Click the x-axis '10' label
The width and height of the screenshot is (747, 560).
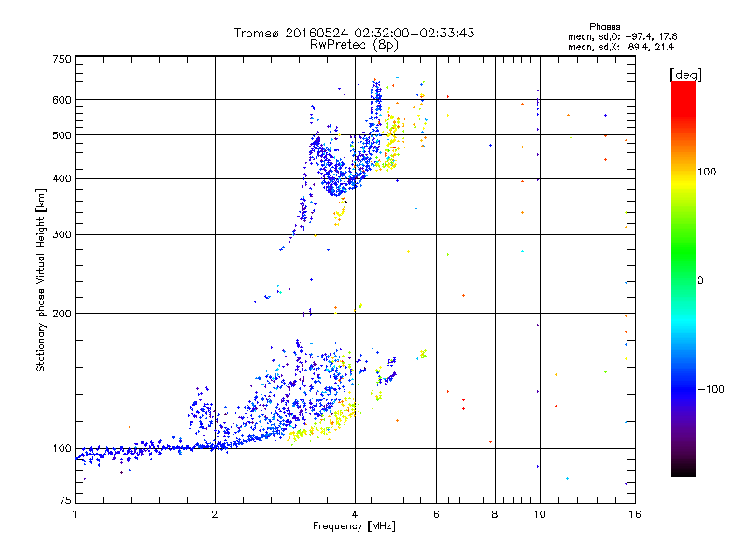[x=540, y=514]
